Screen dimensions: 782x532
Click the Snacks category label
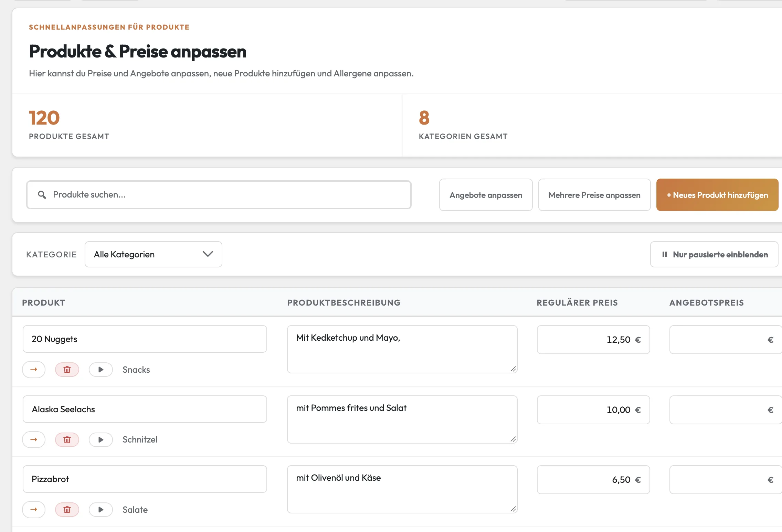(x=136, y=370)
